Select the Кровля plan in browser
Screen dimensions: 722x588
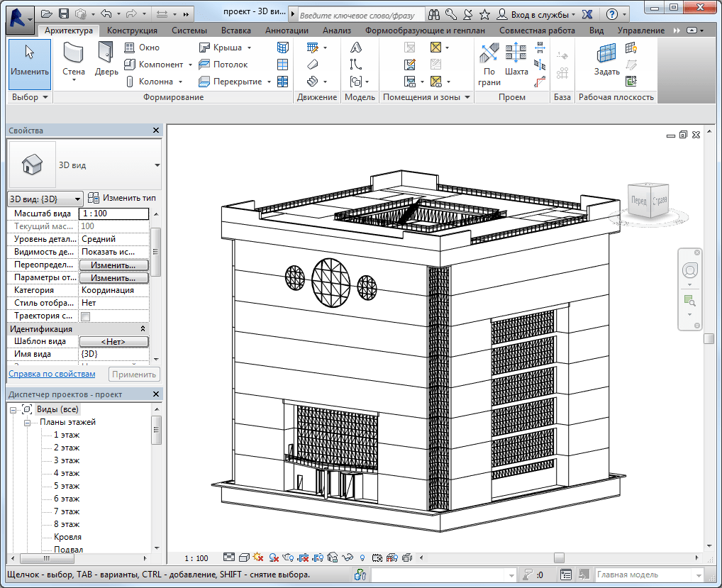[67, 537]
